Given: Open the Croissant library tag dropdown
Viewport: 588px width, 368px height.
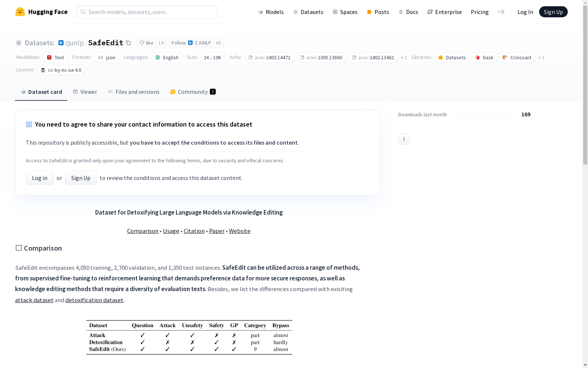Looking at the screenshot, I should [x=517, y=57].
